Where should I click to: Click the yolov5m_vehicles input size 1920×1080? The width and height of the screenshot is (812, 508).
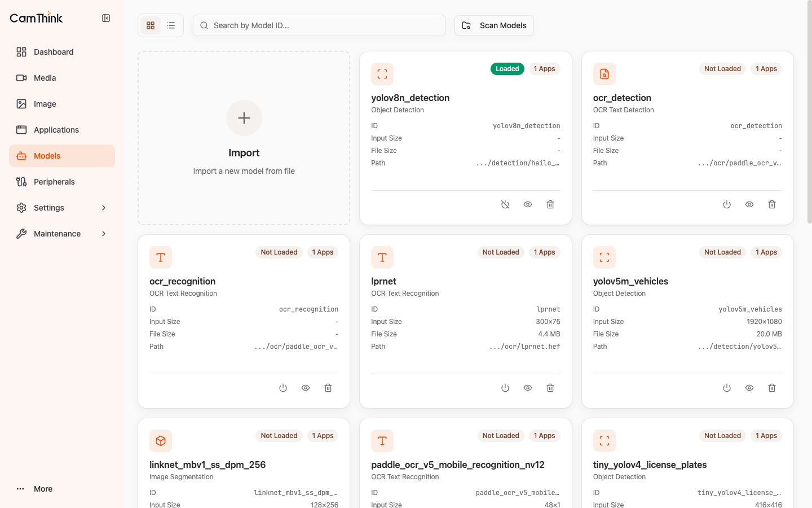pyautogui.click(x=764, y=322)
